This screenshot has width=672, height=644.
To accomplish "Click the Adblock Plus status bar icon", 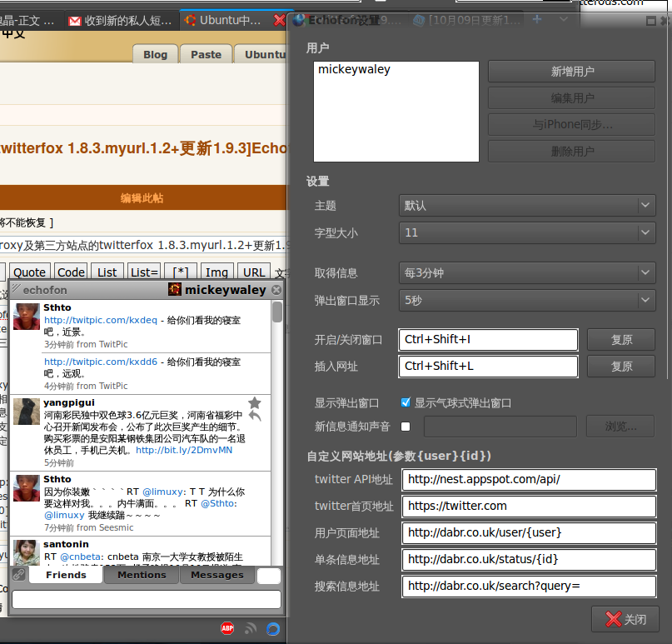I will pos(227,628).
